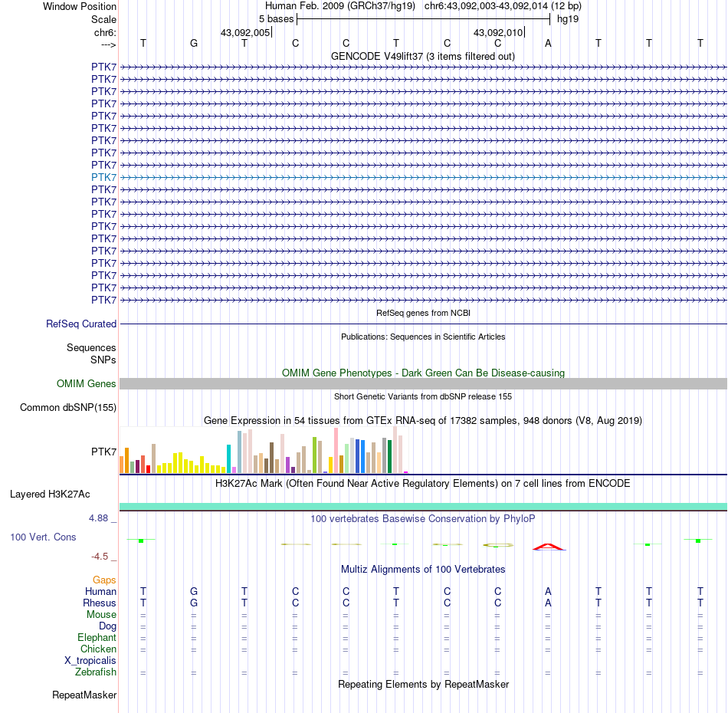The image size is (728, 713).
Task: Click base A in the Rhesus alignment row
Action: (548, 603)
